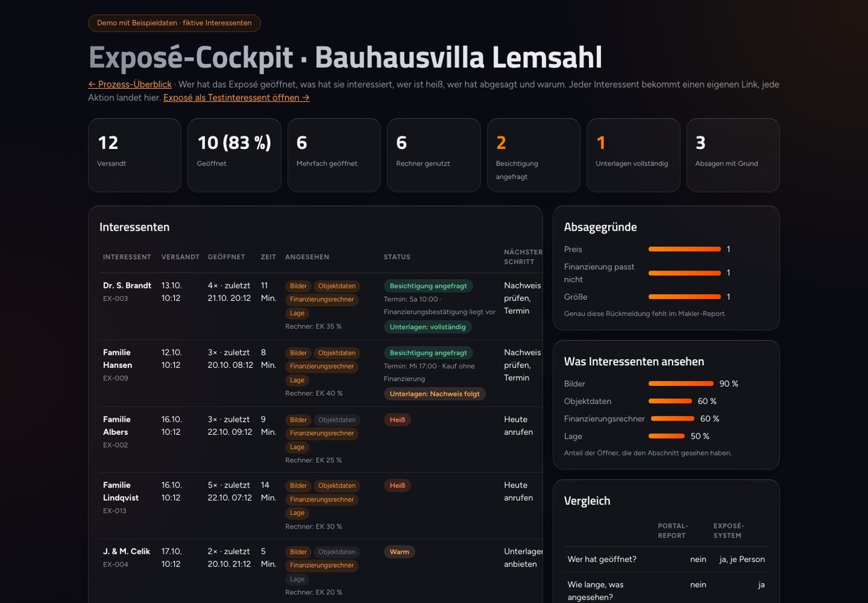Click the text 'Rechner: EK 35 %'
Image resolution: width=868 pixels, height=603 pixels.
(x=313, y=326)
